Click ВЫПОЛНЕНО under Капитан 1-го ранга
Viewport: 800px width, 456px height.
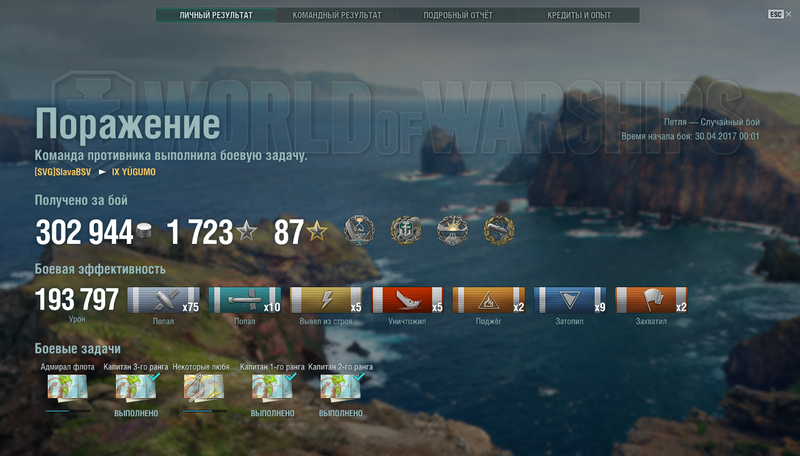272,413
